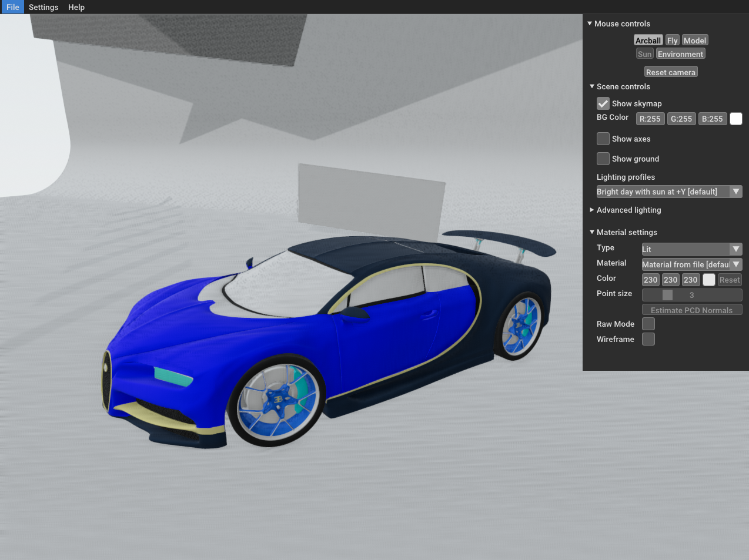Image resolution: width=749 pixels, height=560 pixels.
Task: Edit the third material Color value 230
Action: [x=691, y=280]
